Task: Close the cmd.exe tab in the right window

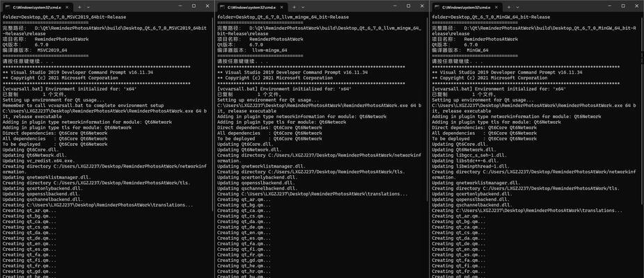Action: [496, 7]
